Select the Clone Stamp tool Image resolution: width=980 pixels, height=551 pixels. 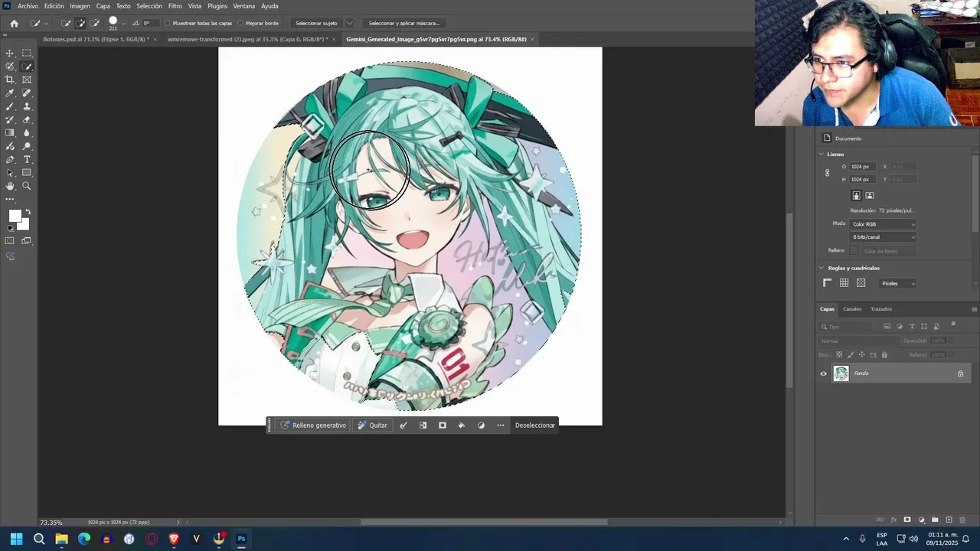click(x=27, y=106)
